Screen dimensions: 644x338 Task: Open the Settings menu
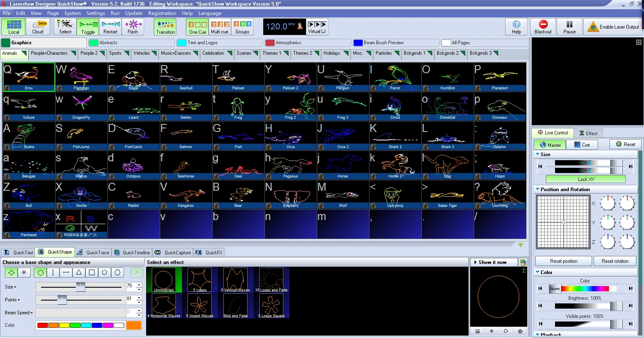pyautogui.click(x=95, y=13)
